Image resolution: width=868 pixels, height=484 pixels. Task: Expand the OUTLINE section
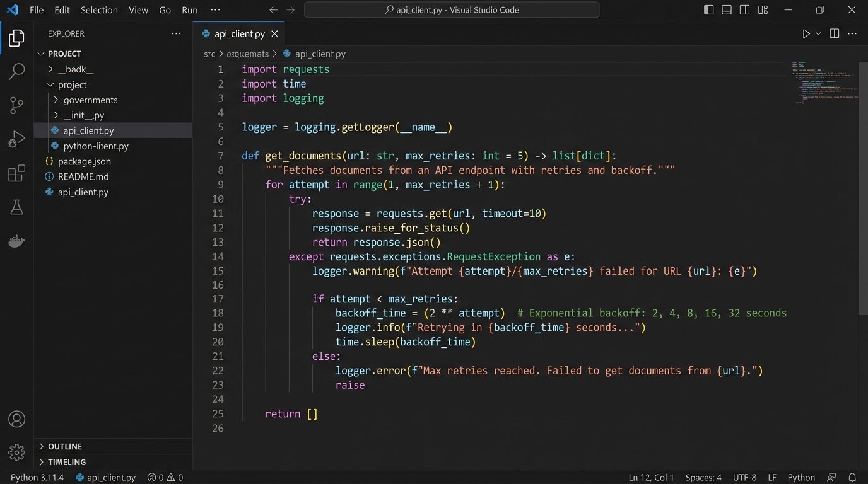point(65,446)
